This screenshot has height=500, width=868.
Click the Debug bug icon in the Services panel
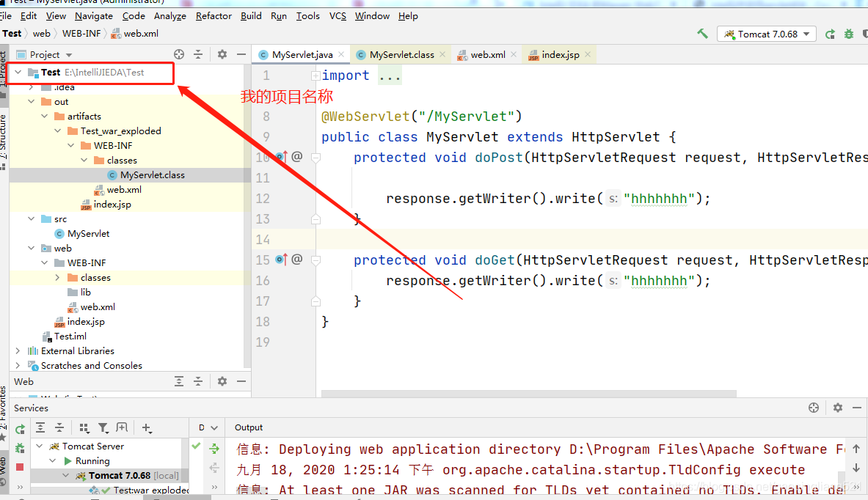tap(20, 448)
